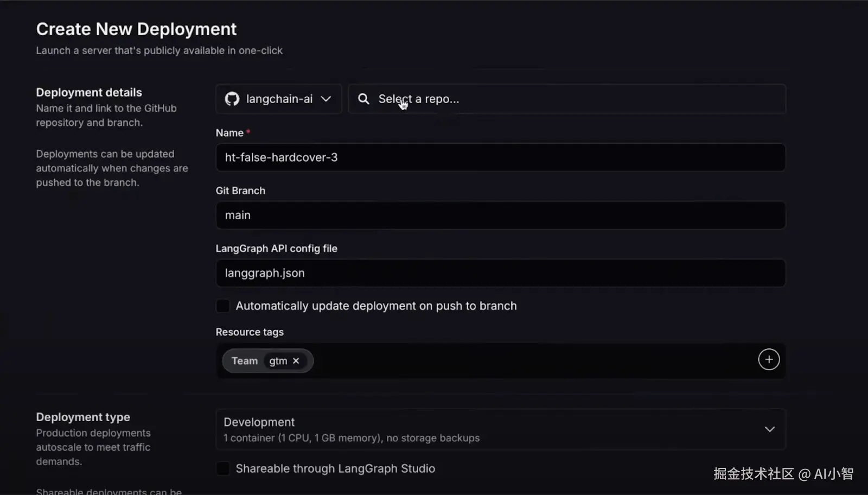Click the Deployment details section title

coord(89,92)
